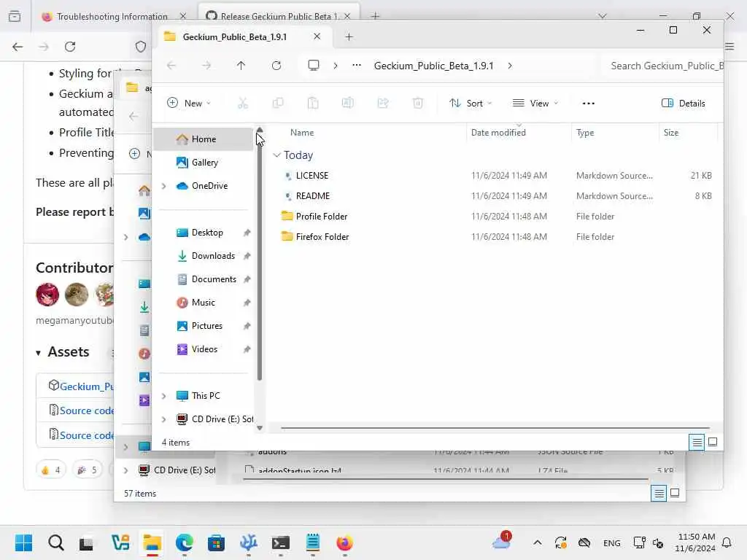Expand the This PC tree node
The width and height of the screenshot is (747, 560).
pos(164,396)
